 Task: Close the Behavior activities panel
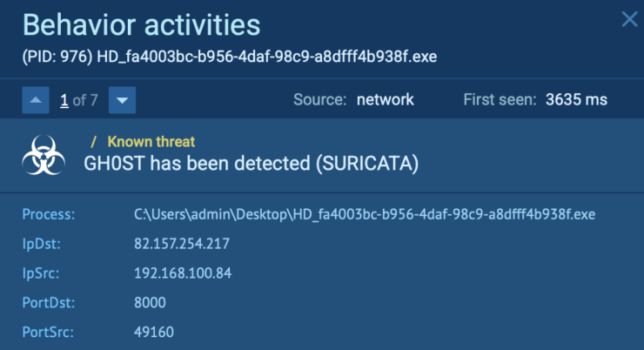click(x=628, y=19)
